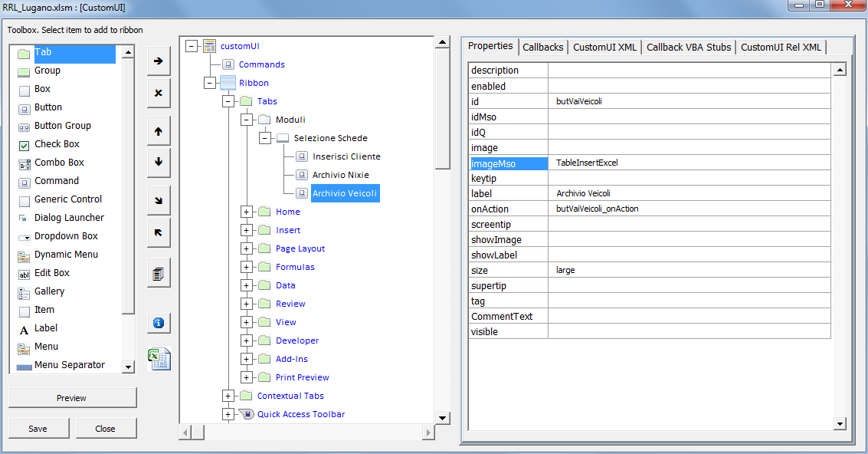
Task: Click the Ribbon node icon in tree
Action: (228, 83)
